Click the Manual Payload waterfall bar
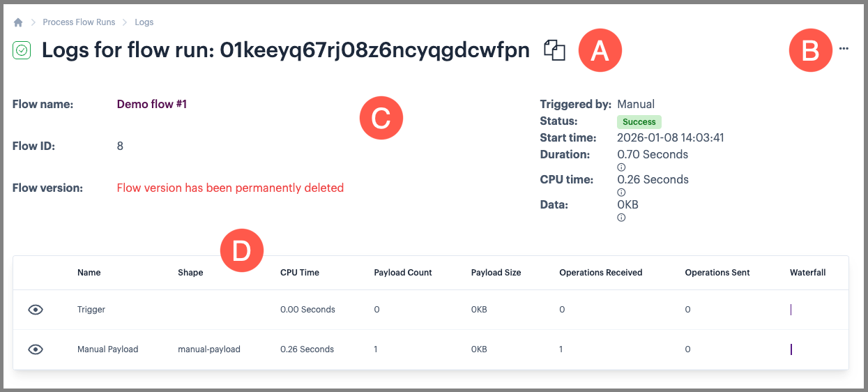Screen dimensions: 868x392 791,349
